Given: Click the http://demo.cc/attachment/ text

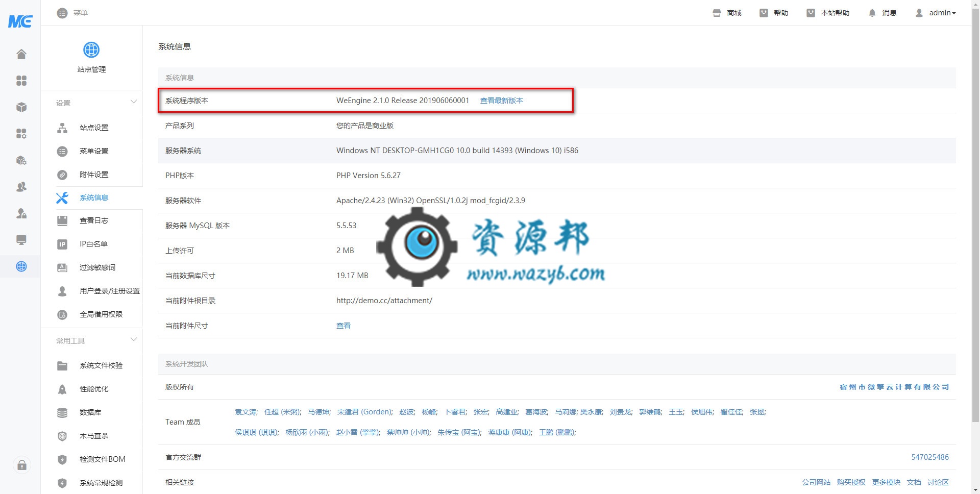Looking at the screenshot, I should [384, 301].
